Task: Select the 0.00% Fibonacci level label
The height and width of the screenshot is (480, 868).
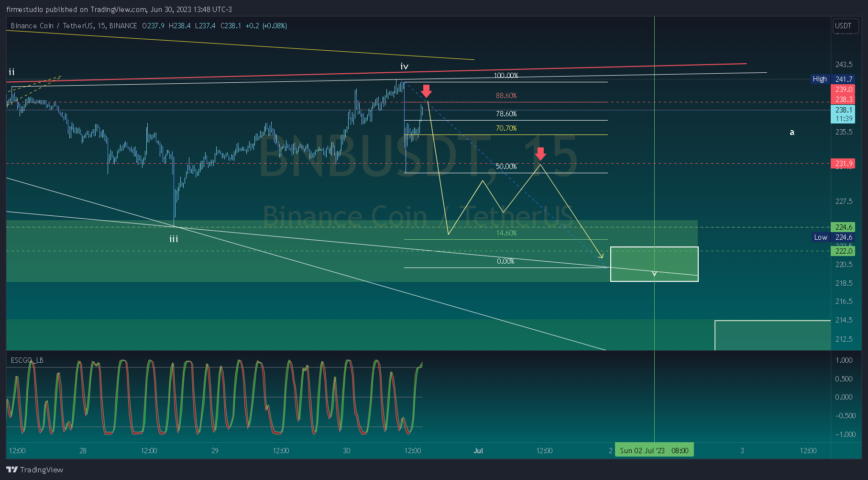Action: point(505,261)
